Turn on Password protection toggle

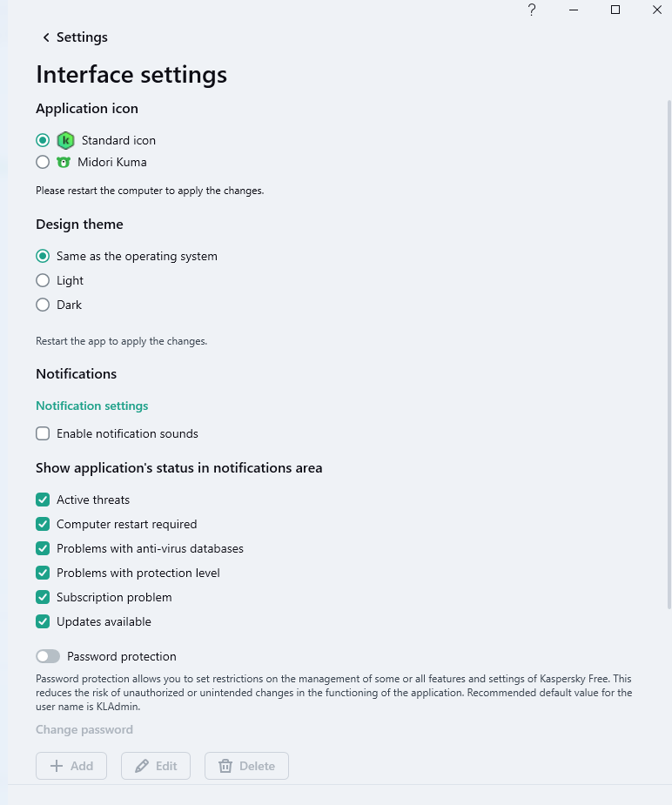[x=48, y=656]
